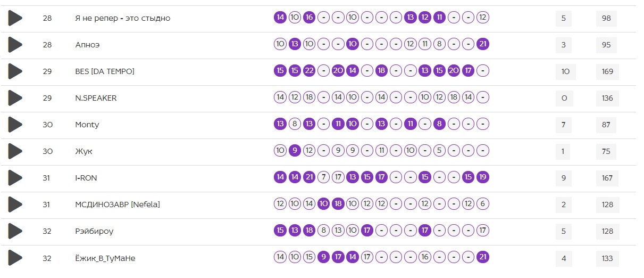Screen dimensions: 644x278
Task: Play the BES [DA TEMPO] track
Action: point(15,71)
